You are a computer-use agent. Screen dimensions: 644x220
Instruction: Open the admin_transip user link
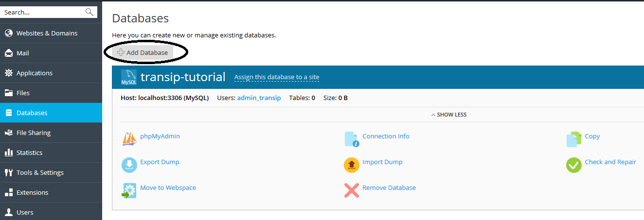pos(259,98)
